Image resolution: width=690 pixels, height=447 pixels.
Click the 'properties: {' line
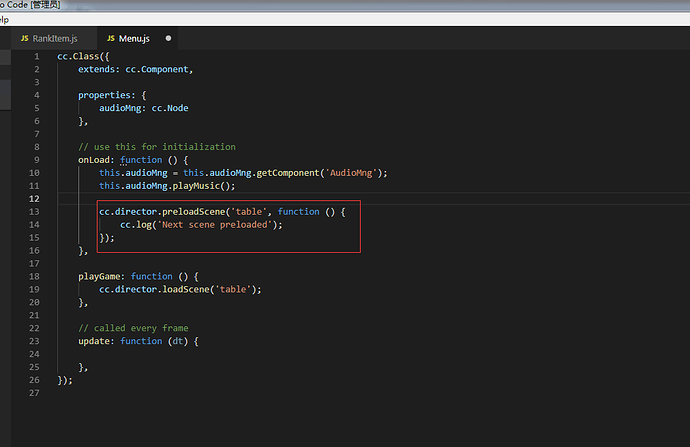[x=112, y=95]
